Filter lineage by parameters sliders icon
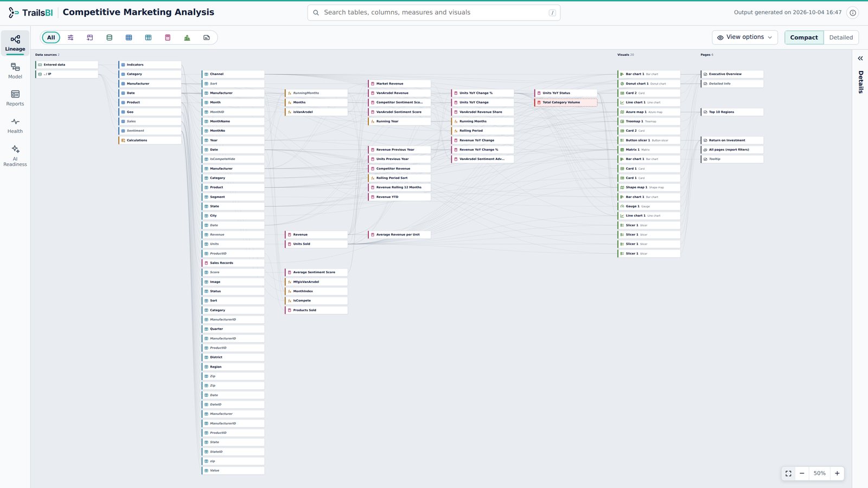 (71, 37)
